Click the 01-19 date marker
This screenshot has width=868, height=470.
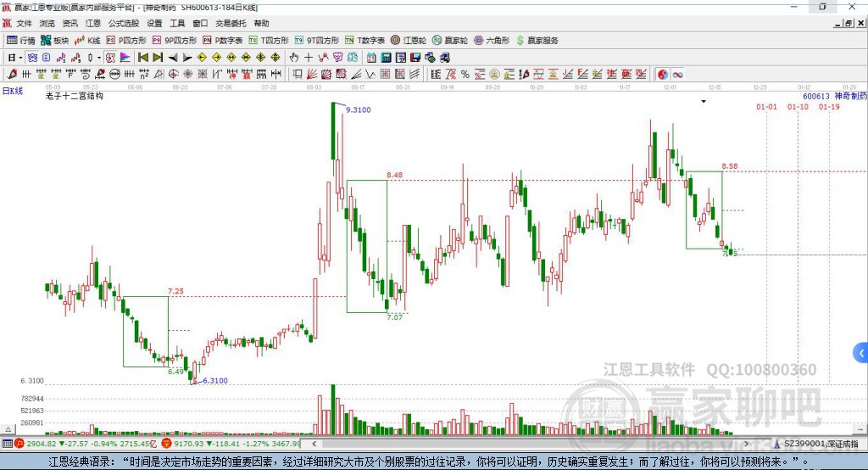pos(829,107)
